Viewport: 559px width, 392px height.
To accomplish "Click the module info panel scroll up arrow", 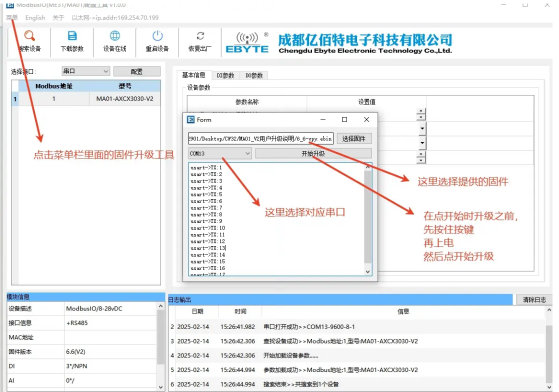I will (160, 306).
